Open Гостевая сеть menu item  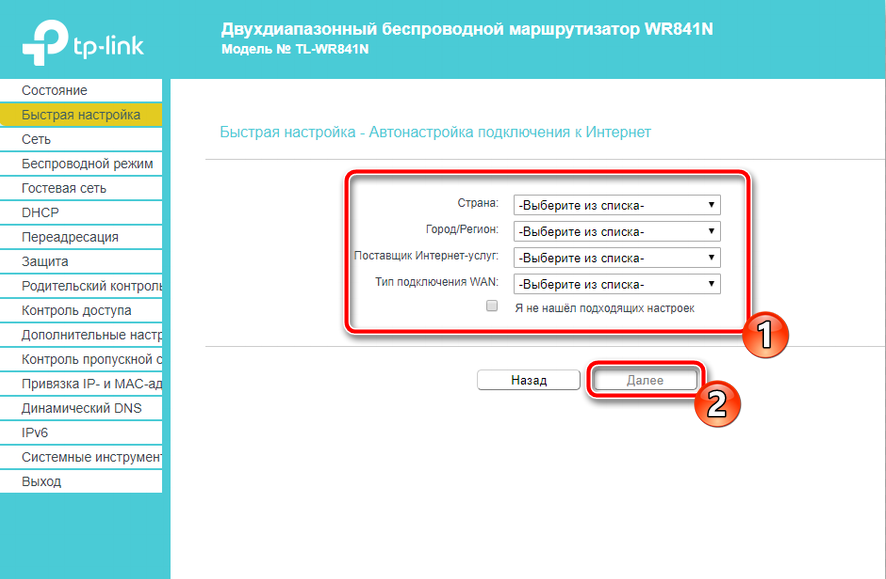[x=64, y=188]
